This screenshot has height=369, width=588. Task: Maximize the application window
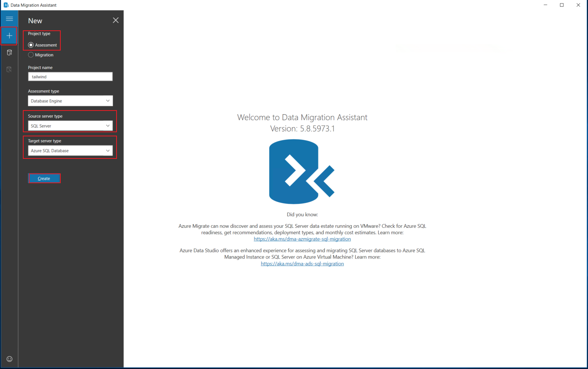pos(561,5)
